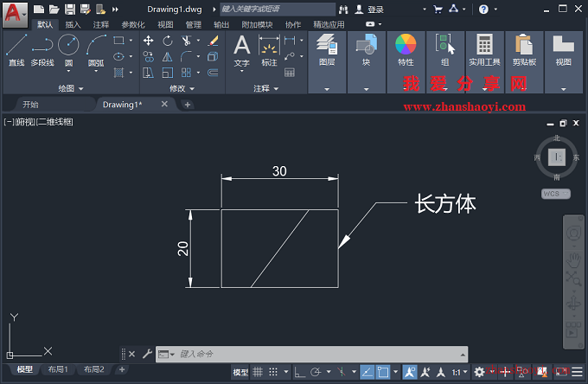Activate the Fillet tool
588x384 pixels.
pyautogui.click(x=186, y=56)
